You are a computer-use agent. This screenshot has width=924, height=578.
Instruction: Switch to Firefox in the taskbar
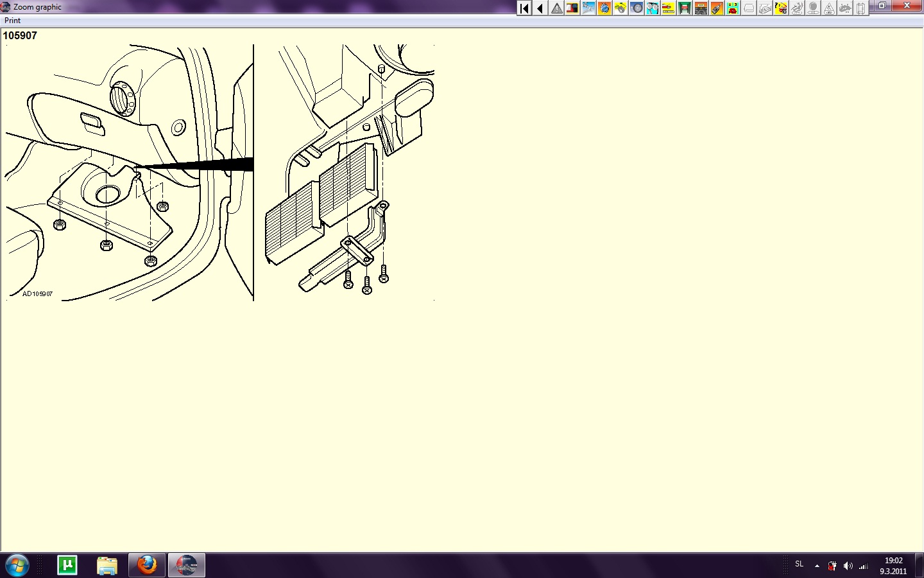point(147,565)
